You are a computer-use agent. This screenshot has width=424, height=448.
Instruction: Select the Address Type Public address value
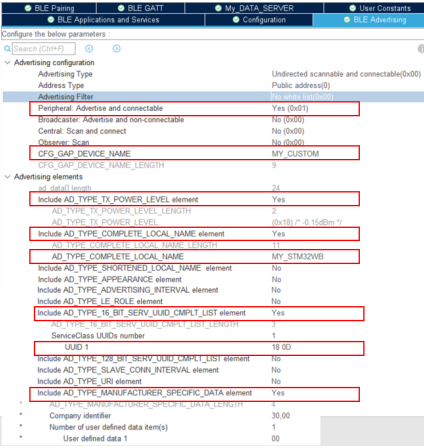[x=301, y=85]
